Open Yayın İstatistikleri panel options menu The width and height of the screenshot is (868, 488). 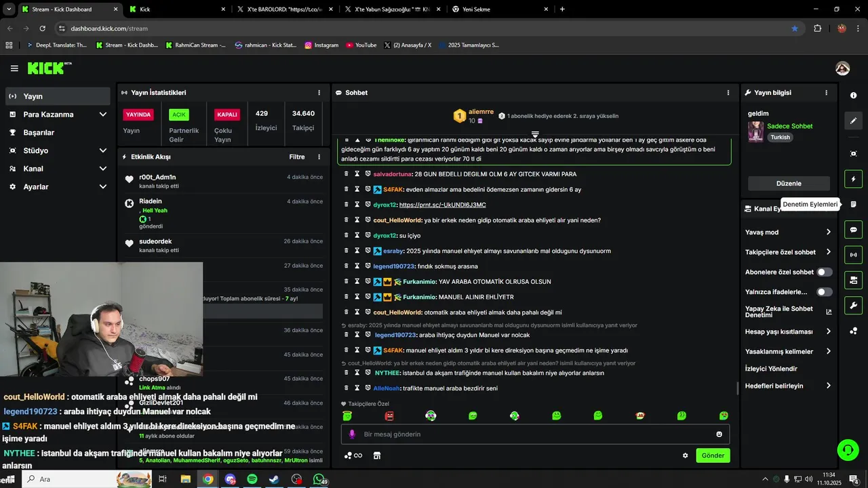319,93
